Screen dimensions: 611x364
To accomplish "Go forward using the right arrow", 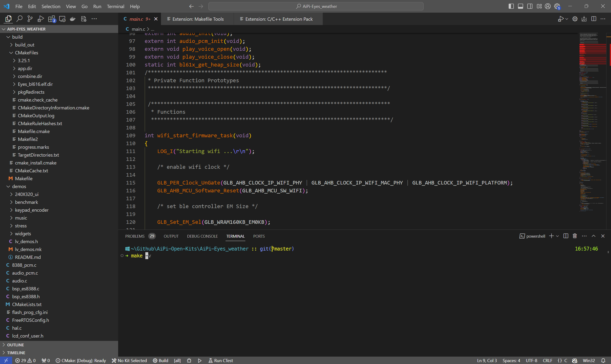I will [x=201, y=6].
